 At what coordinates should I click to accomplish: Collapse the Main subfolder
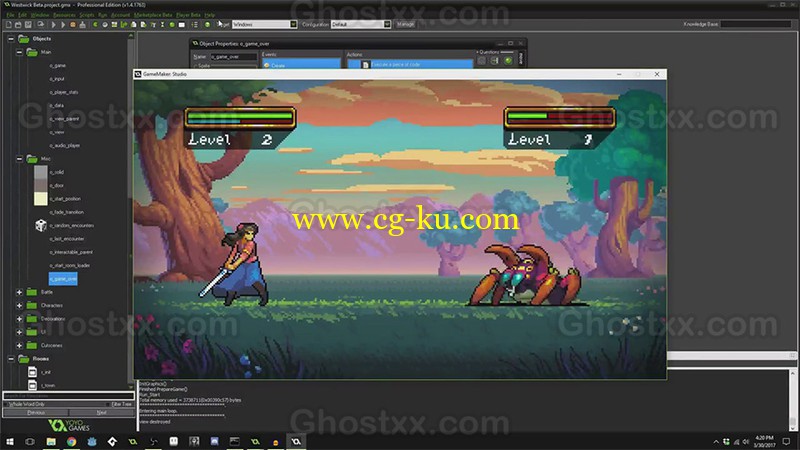pyautogui.click(x=19, y=52)
